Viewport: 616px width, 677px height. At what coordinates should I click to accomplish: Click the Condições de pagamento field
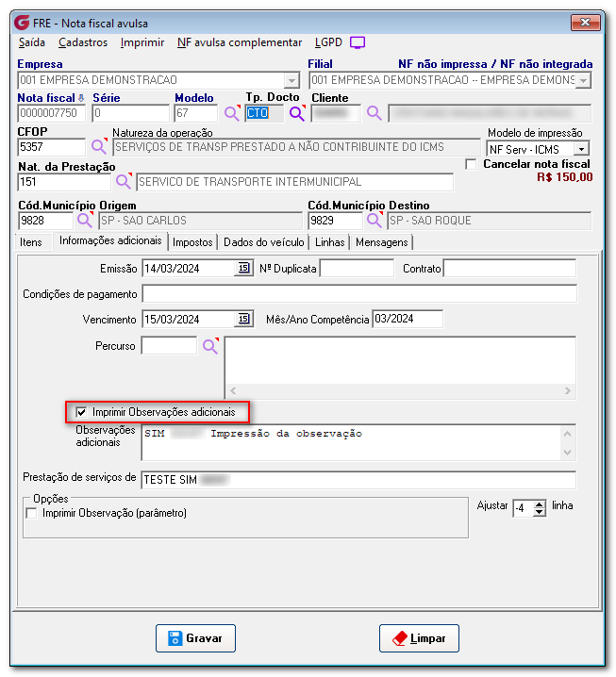click(x=359, y=293)
